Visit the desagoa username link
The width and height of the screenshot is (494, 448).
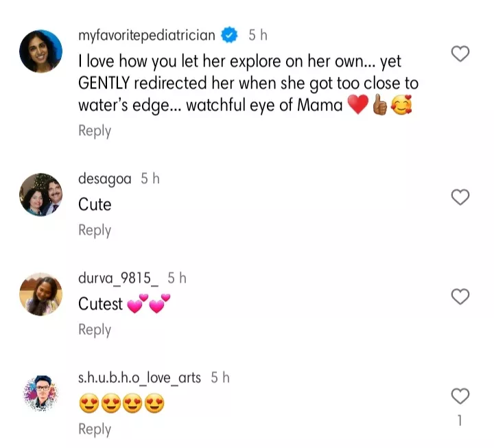pos(106,178)
